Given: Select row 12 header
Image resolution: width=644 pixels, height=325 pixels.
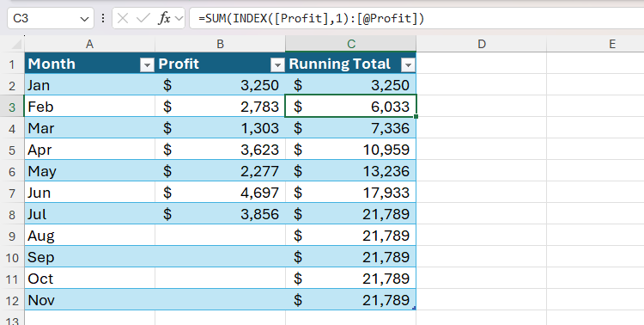Looking at the screenshot, I should coord(12,300).
